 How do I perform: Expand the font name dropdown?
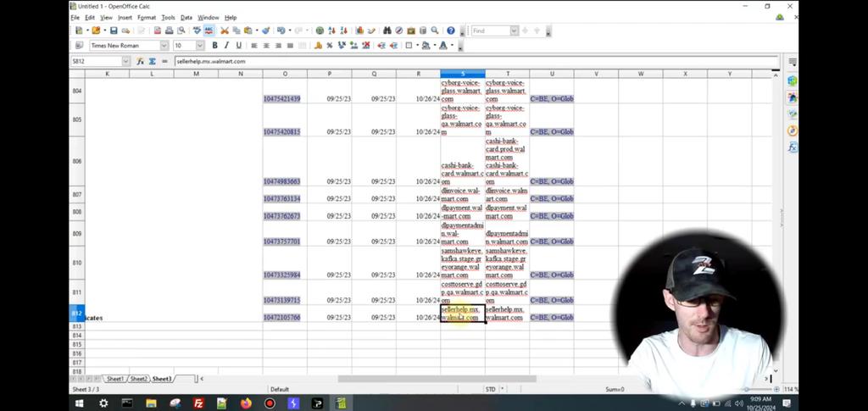(x=164, y=46)
